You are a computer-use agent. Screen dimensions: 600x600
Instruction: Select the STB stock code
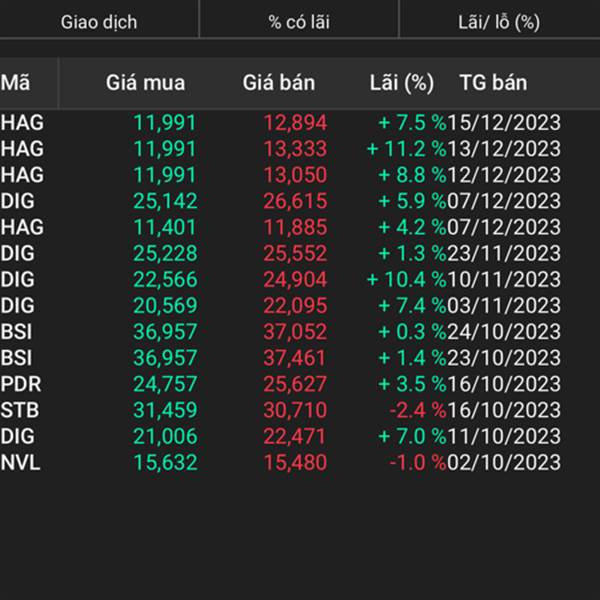coord(20,410)
